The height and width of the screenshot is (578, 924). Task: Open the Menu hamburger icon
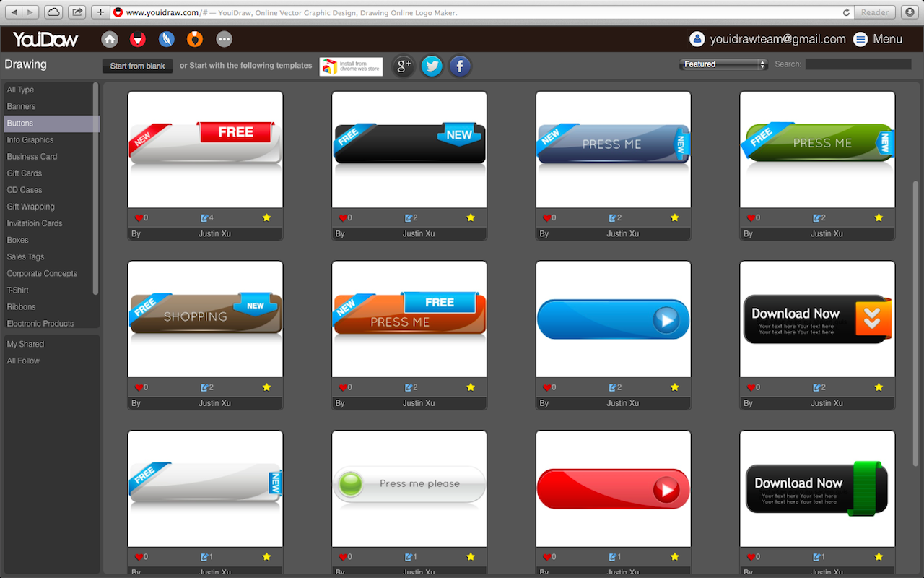point(860,39)
